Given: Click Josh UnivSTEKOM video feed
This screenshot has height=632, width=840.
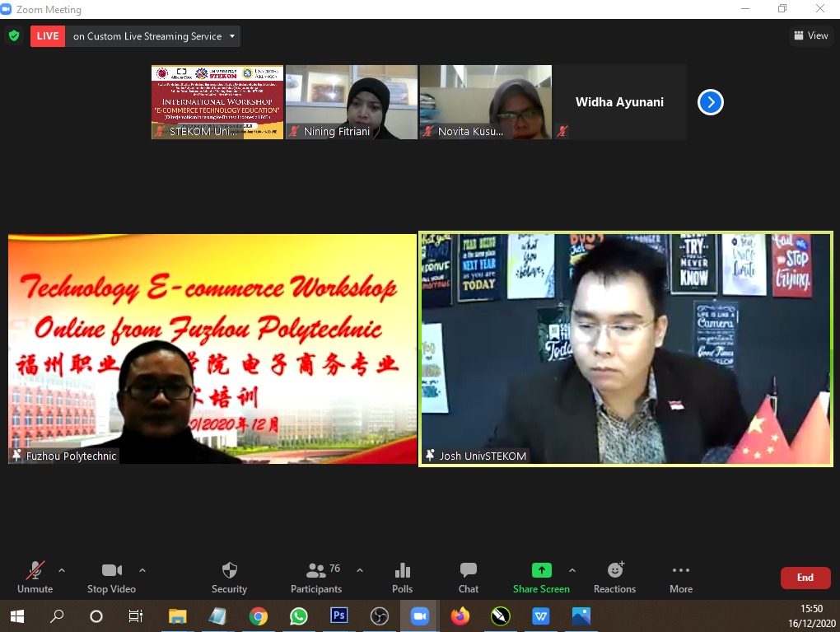Looking at the screenshot, I should pyautogui.click(x=626, y=349).
